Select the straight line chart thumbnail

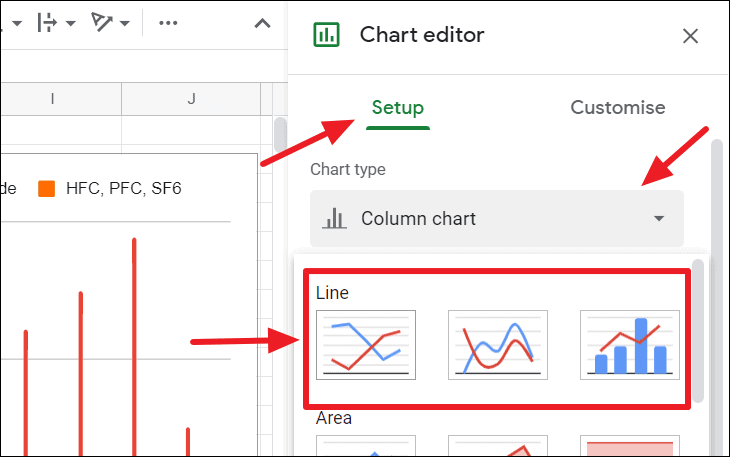pos(366,345)
